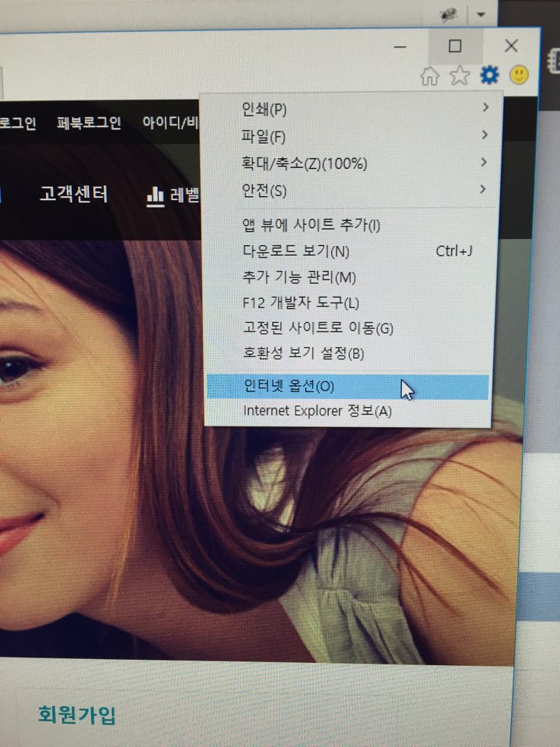Select 고정된 사이트로 이동(G)
Screen dimensions: 560x747
point(350,328)
